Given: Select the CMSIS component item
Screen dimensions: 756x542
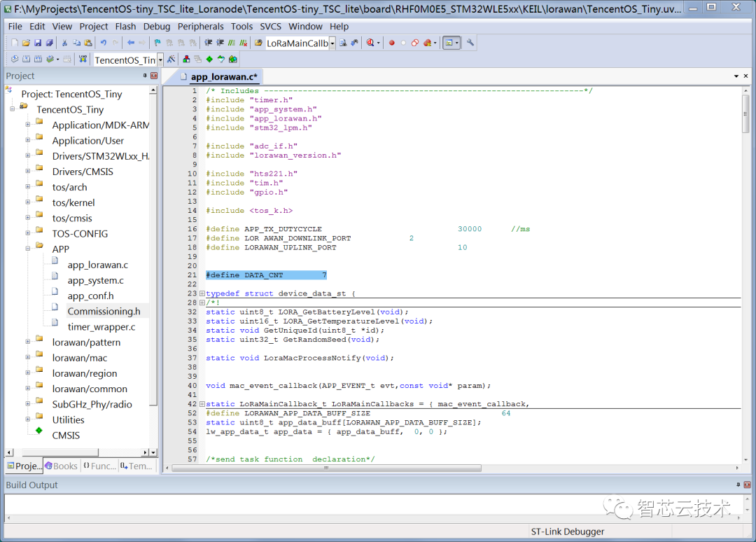Looking at the screenshot, I should (x=66, y=435).
